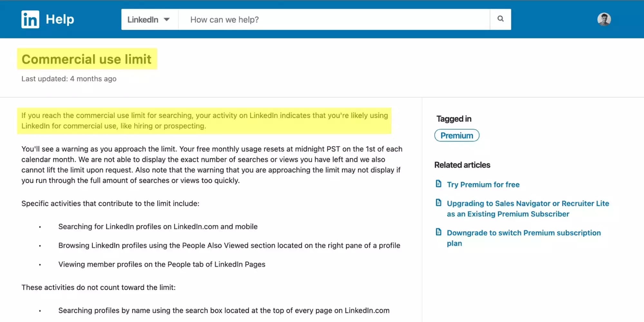Open the "Try Premium for free" article link

(x=483, y=184)
